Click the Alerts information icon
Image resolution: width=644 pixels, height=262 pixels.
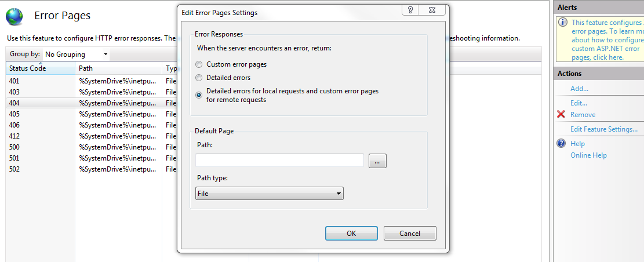562,23
